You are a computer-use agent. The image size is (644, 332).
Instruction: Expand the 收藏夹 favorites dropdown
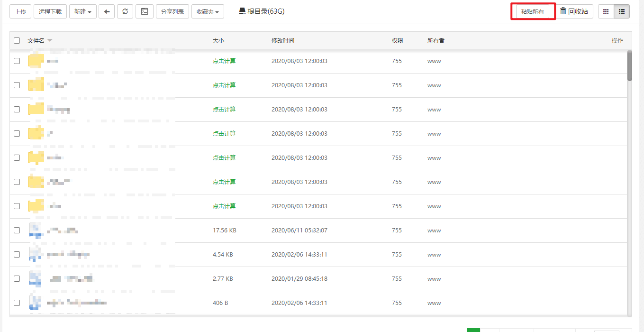coord(208,11)
